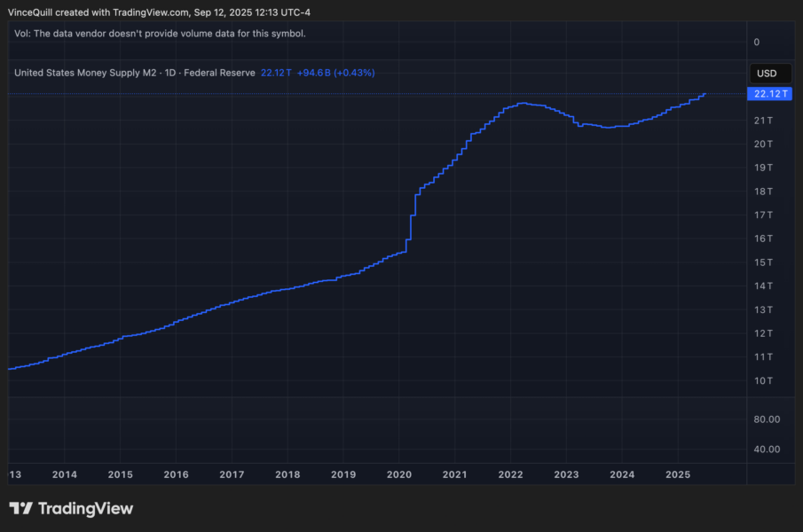Click the blue 22.12 T legend value
This screenshot has width=803, height=532.
[x=276, y=72]
